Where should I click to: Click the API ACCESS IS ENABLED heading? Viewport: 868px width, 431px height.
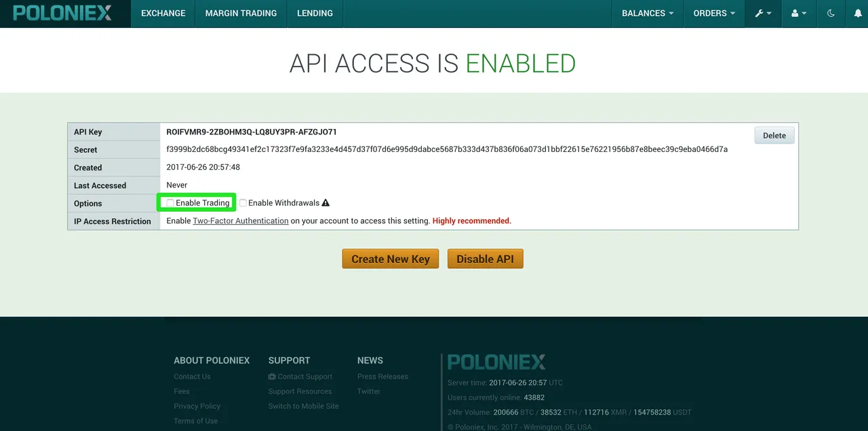[433, 63]
